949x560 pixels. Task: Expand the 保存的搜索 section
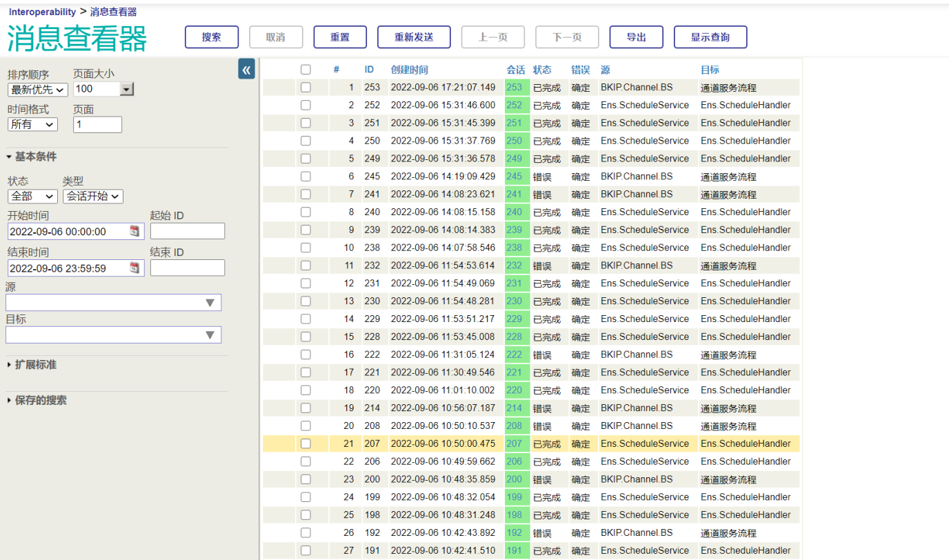click(x=41, y=401)
